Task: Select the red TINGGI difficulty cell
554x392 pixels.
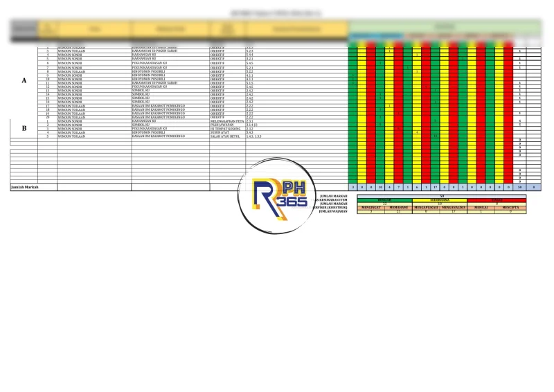Action: click(x=497, y=199)
